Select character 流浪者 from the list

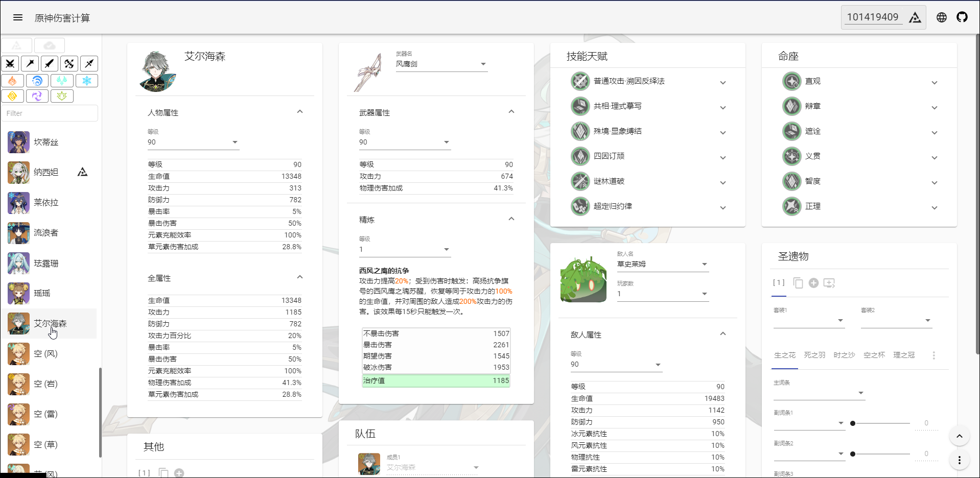click(x=49, y=233)
